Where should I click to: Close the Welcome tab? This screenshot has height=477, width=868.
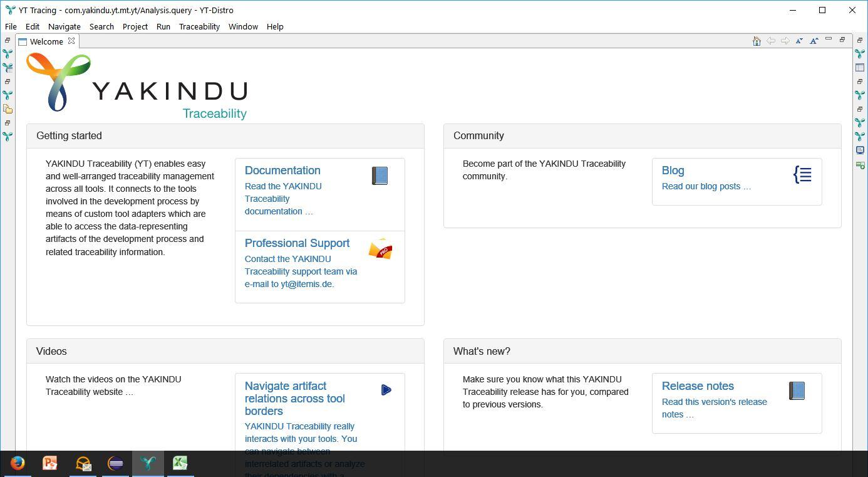(x=71, y=41)
